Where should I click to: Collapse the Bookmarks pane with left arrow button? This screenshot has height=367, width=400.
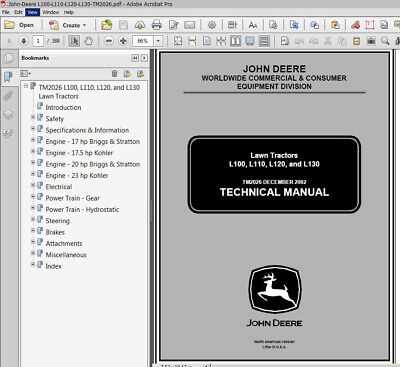click(134, 58)
